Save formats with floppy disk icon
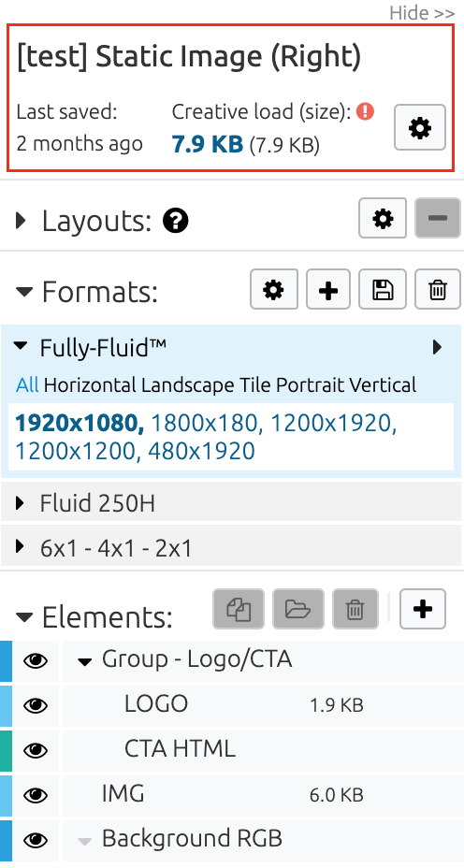Screen dimensions: 464x868 [x=383, y=289]
